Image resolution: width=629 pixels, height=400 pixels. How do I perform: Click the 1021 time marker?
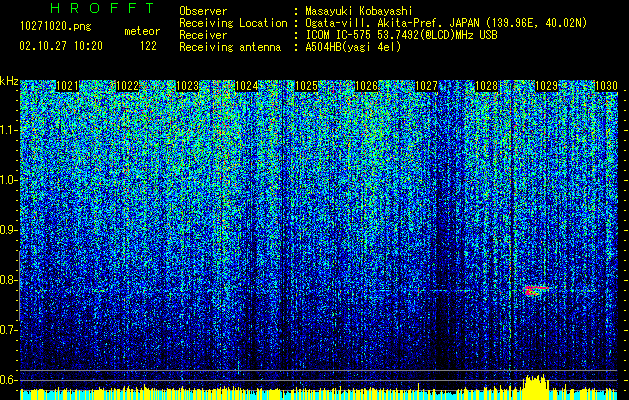[67, 86]
